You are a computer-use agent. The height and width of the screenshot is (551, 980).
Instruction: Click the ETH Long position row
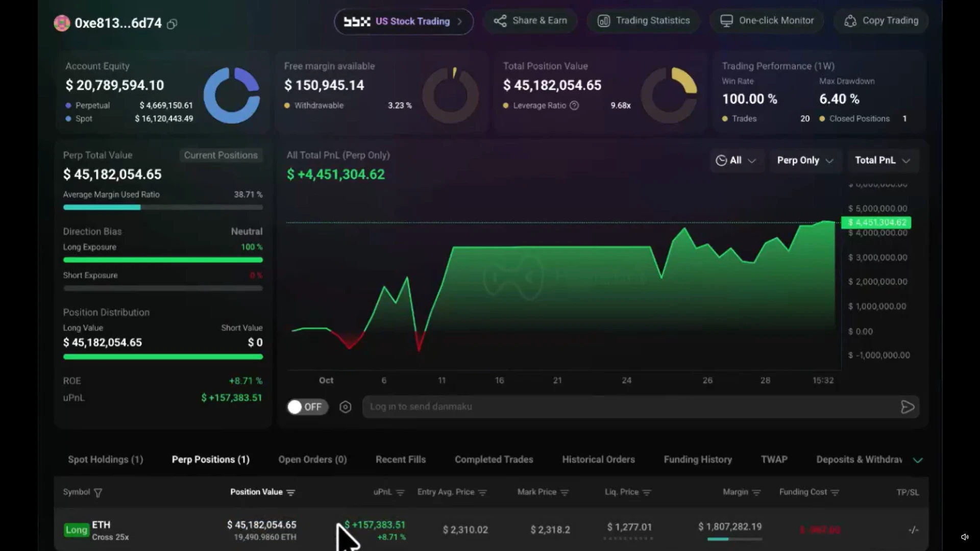click(x=491, y=530)
